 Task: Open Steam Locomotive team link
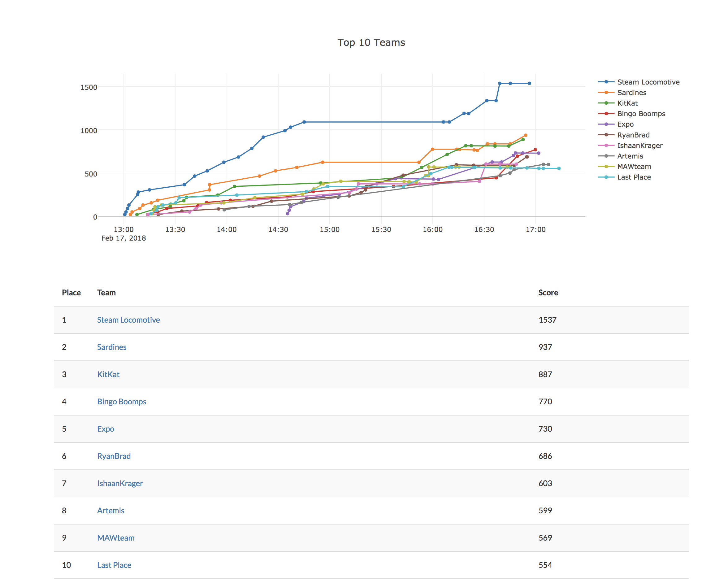(128, 320)
